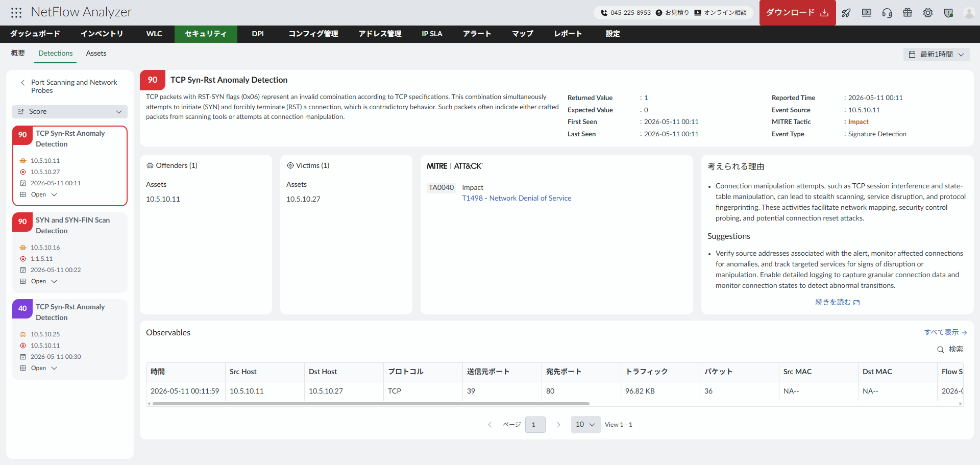
Task: Expand Open status for score 40 detection
Action: (x=43, y=368)
